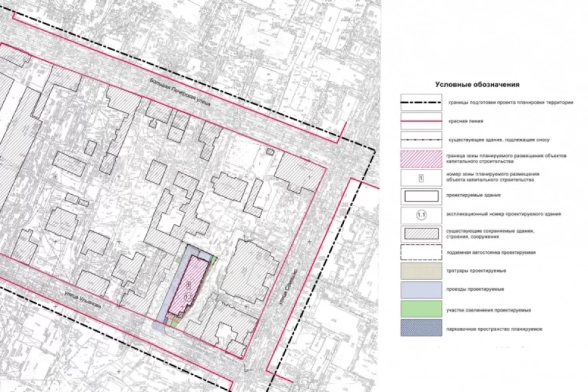This screenshot has width=588, height=392.
Task: Click the dash-dot planning boundary legend symbol
Action: [x=420, y=103]
